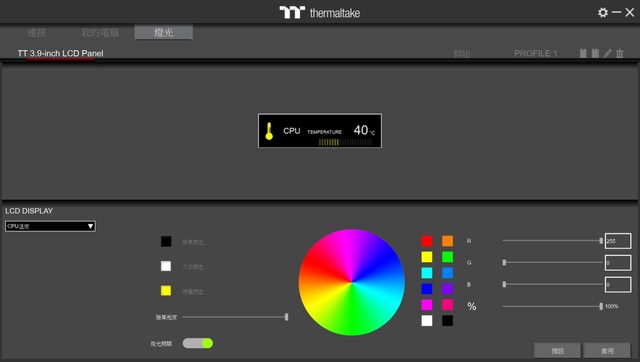Click the first save profile icon
This screenshot has height=362, width=640.
[x=583, y=53]
